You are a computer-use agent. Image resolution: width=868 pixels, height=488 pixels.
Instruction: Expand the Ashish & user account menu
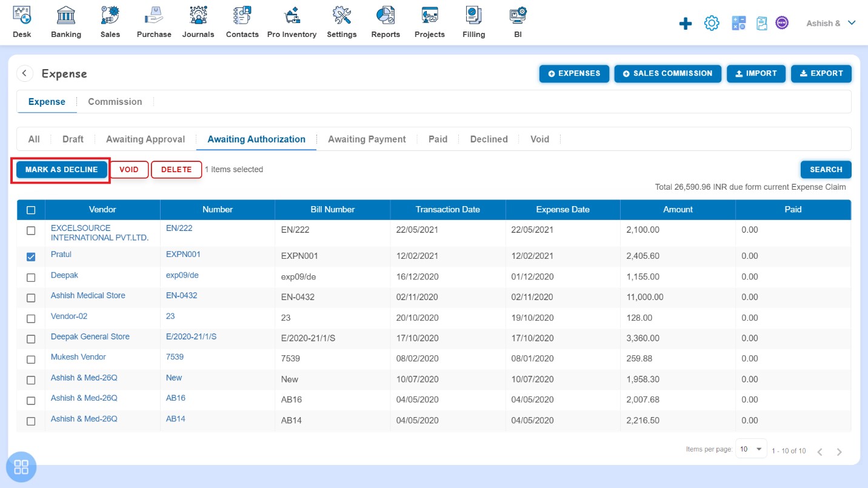coord(830,23)
